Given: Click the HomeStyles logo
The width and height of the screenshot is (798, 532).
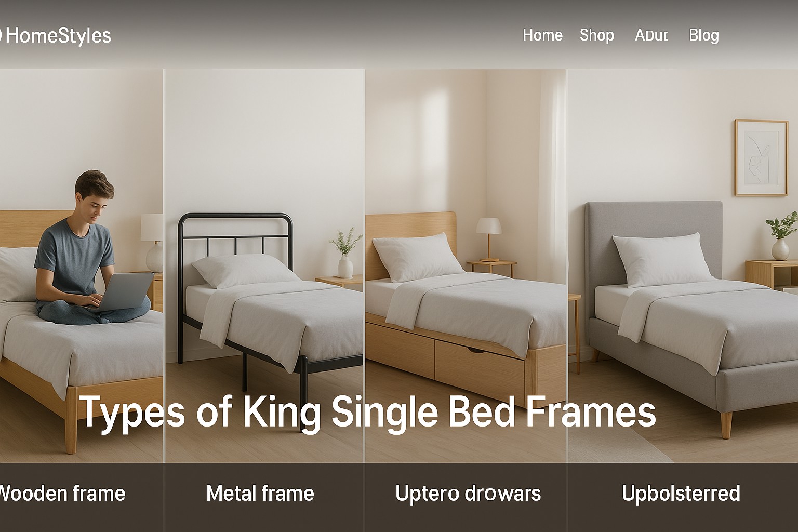Looking at the screenshot, I should 55,35.
